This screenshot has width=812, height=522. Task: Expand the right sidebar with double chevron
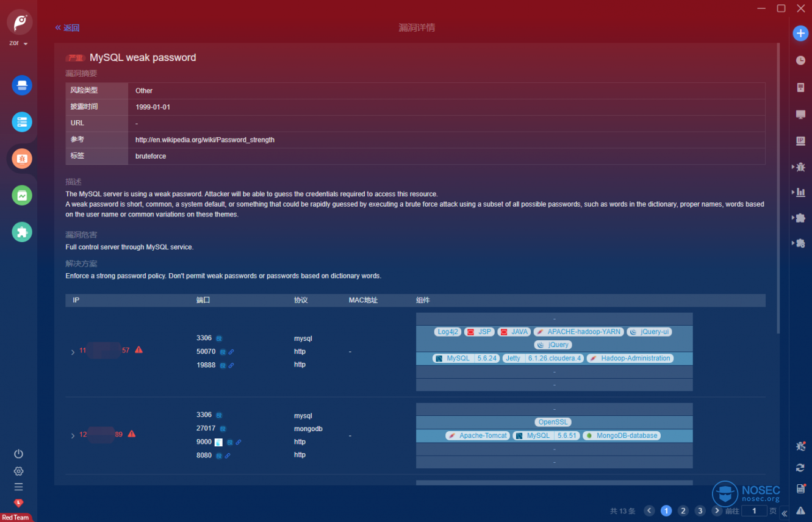click(x=785, y=513)
